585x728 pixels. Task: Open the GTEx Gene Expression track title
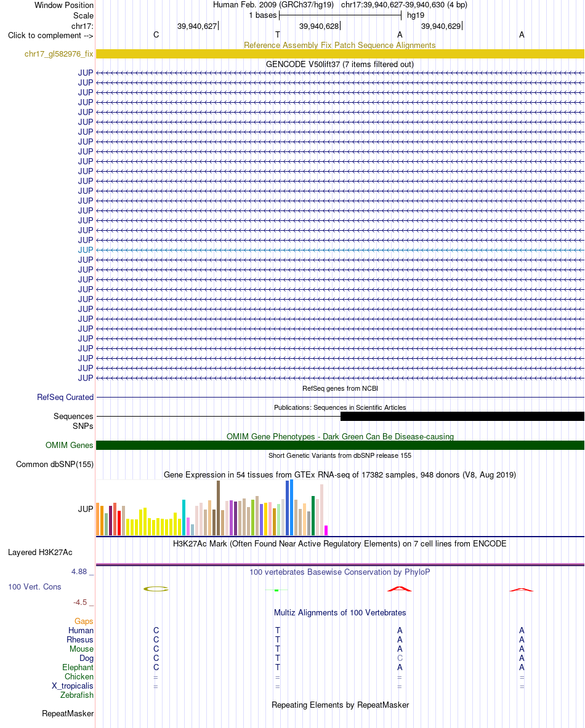[340, 474]
